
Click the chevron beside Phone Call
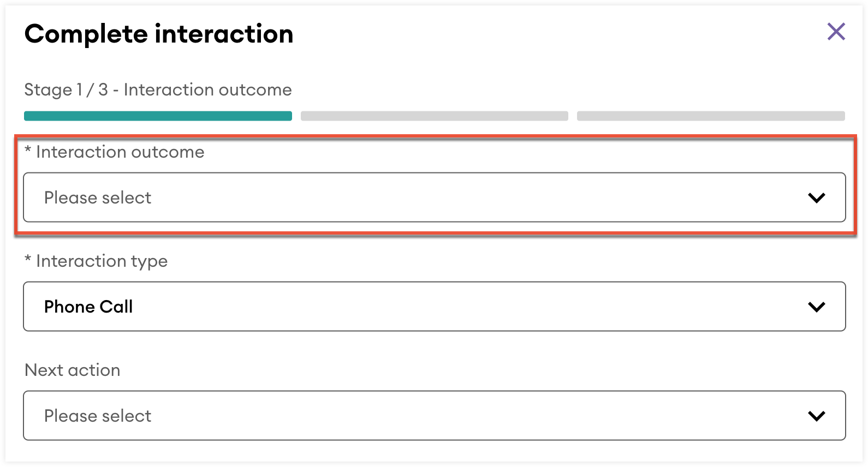click(x=816, y=307)
